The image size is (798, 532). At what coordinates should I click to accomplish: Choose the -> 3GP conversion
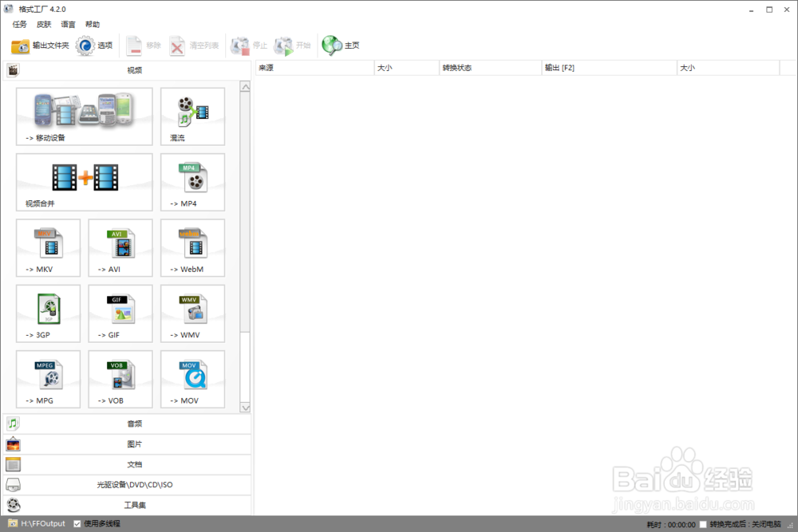[48, 313]
